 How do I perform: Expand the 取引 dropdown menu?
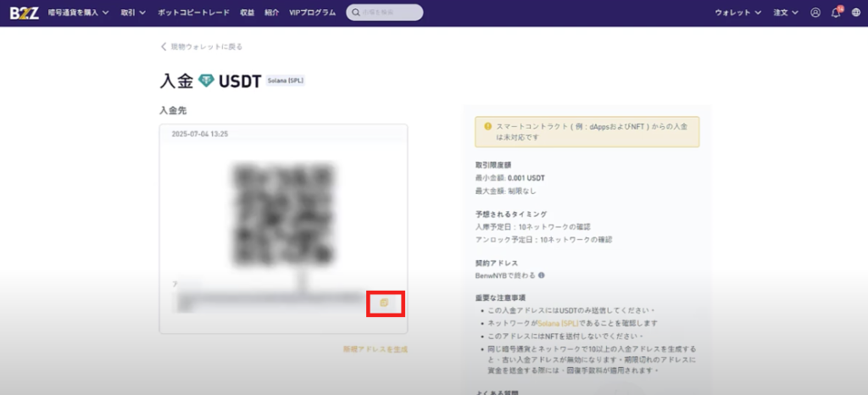(133, 13)
